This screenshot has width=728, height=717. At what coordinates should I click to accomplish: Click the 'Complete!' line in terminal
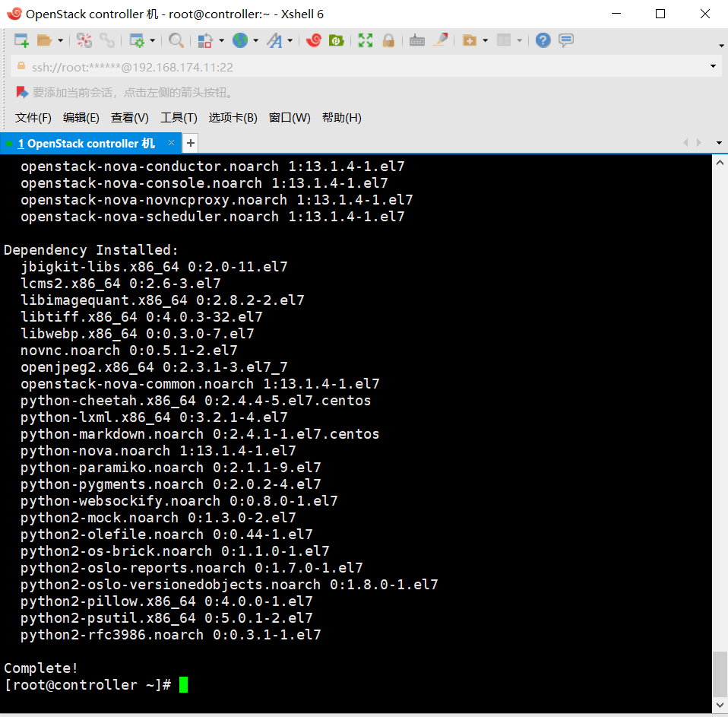pyautogui.click(x=41, y=668)
